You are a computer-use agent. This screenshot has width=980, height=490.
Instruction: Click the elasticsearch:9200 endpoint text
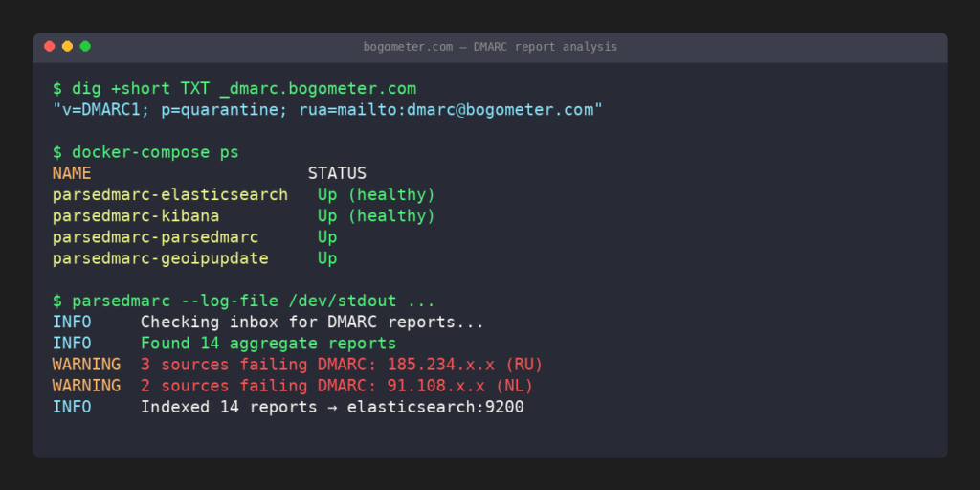coord(435,407)
